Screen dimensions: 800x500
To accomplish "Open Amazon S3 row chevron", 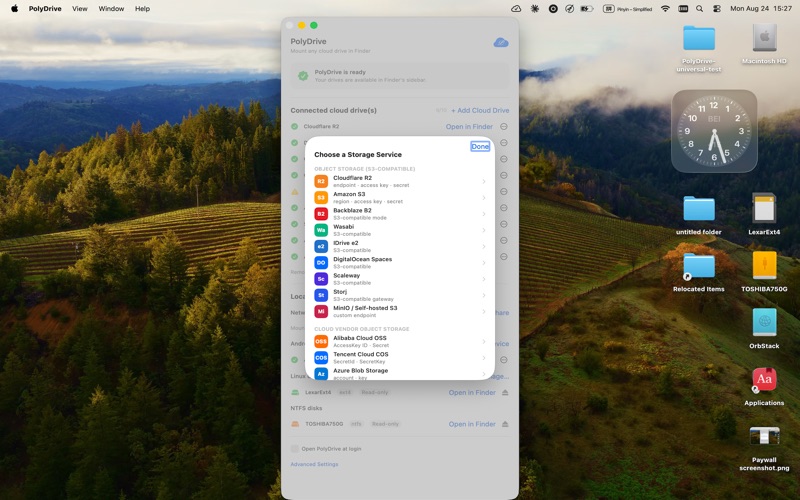I will (484, 198).
